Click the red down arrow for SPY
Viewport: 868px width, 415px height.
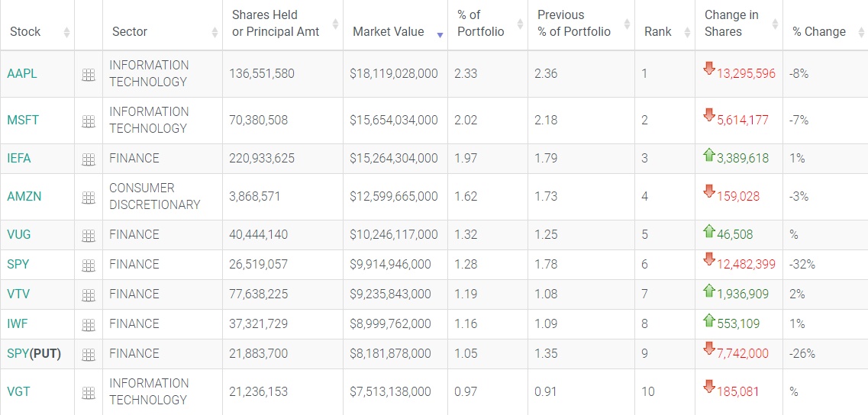coord(709,260)
